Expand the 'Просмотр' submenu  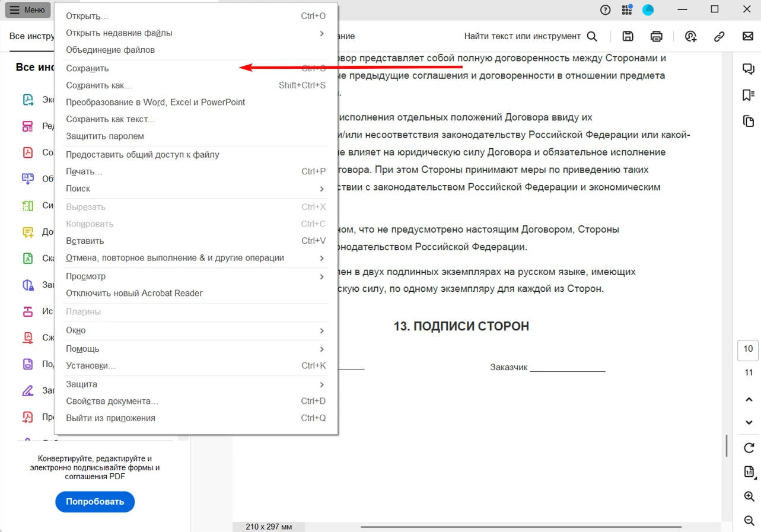(x=322, y=276)
